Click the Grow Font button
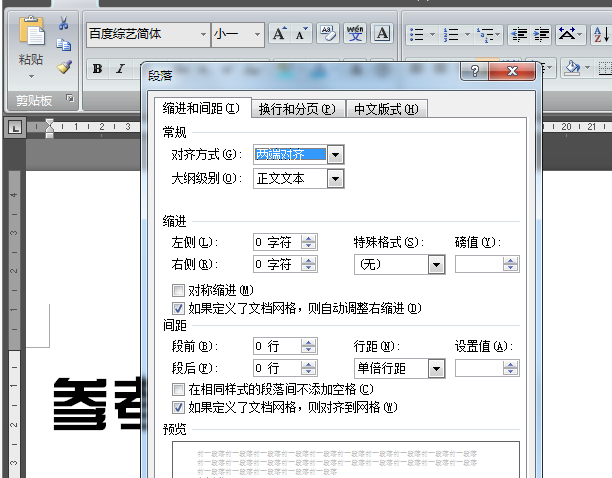This screenshot has width=612, height=478. click(279, 34)
